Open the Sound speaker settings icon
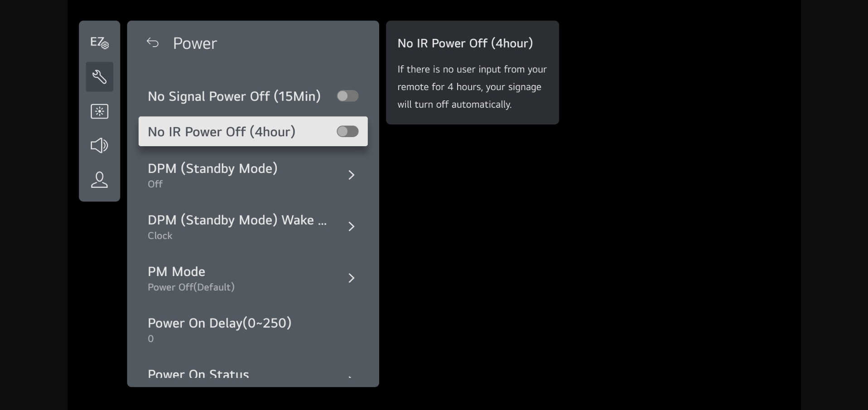Screen dimensions: 868x410 99,146
